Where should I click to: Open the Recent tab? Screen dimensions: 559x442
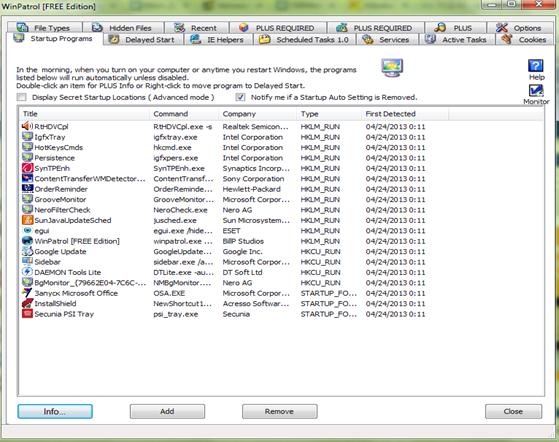(196, 27)
